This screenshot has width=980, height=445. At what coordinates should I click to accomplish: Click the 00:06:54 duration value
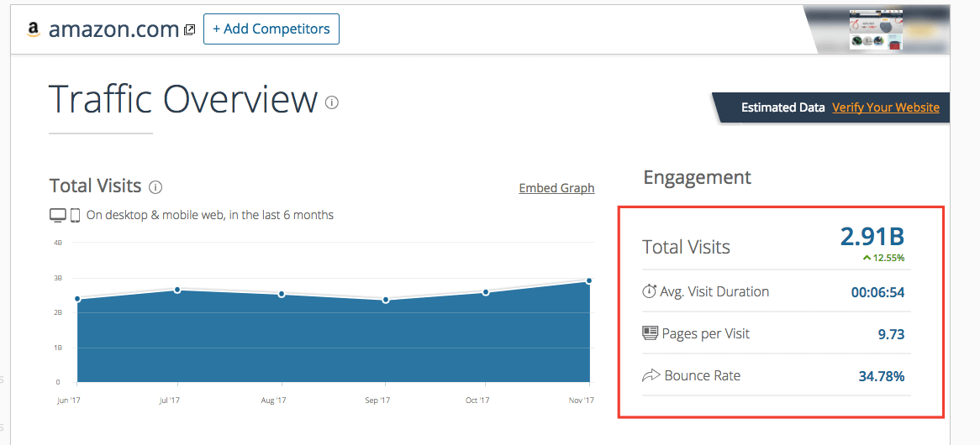click(x=877, y=292)
